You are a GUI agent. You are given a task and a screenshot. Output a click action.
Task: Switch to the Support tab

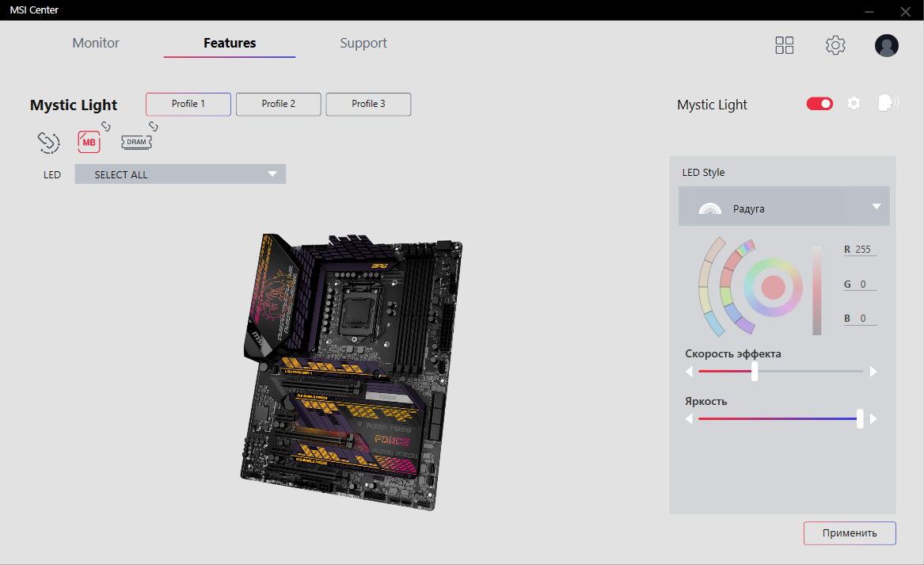(363, 43)
